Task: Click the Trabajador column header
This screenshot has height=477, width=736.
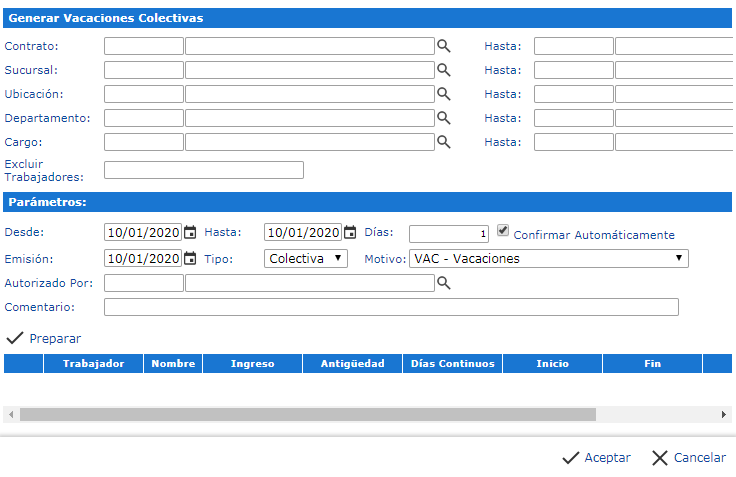Action: [93, 364]
